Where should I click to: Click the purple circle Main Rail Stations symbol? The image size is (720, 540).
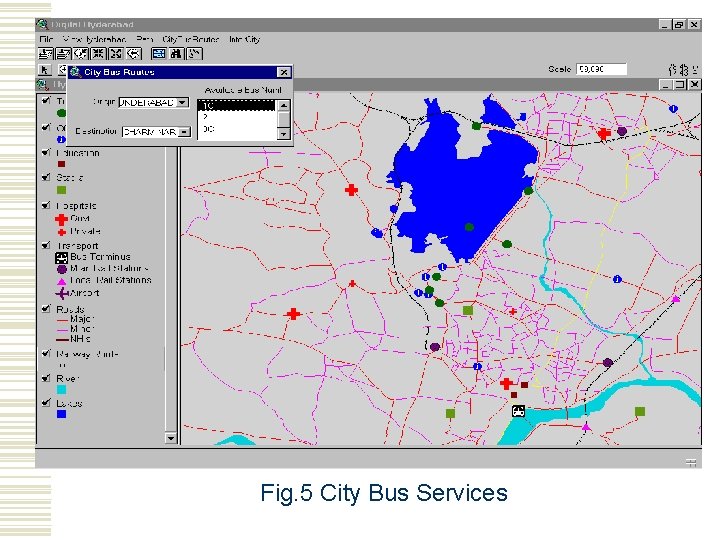pyautogui.click(x=62, y=269)
